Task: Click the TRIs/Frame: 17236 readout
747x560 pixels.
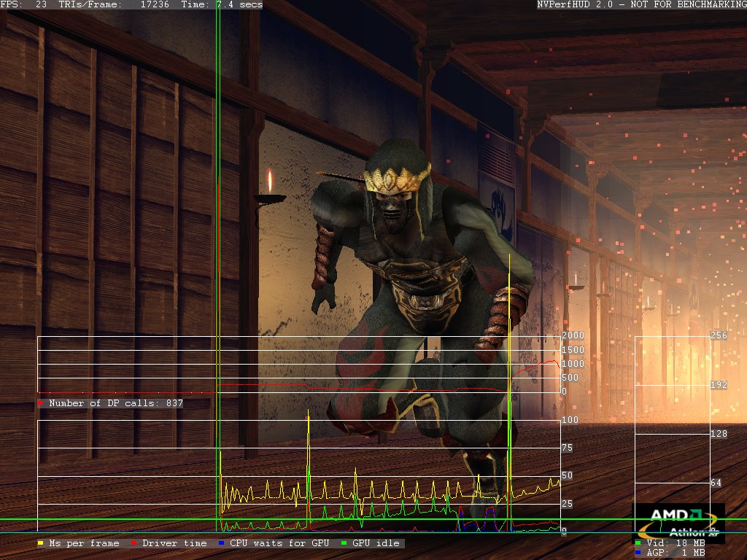Action: click(x=114, y=4)
